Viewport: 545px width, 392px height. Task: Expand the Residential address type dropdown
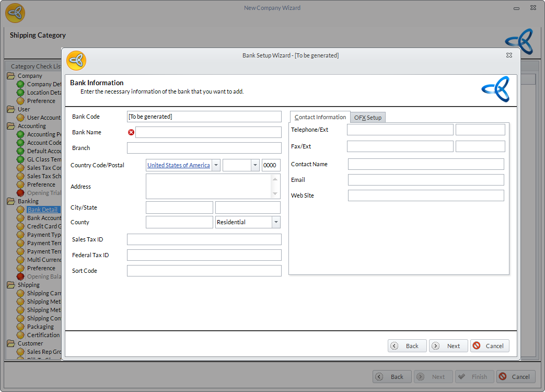[276, 222]
